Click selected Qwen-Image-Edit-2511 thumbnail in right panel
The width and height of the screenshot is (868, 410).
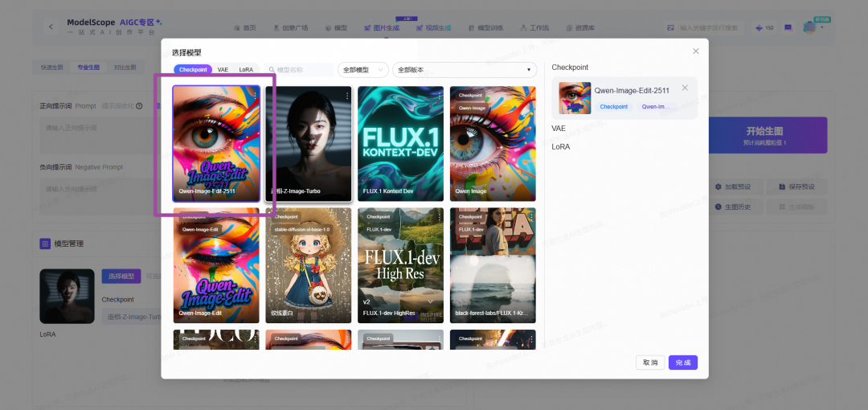(575, 98)
